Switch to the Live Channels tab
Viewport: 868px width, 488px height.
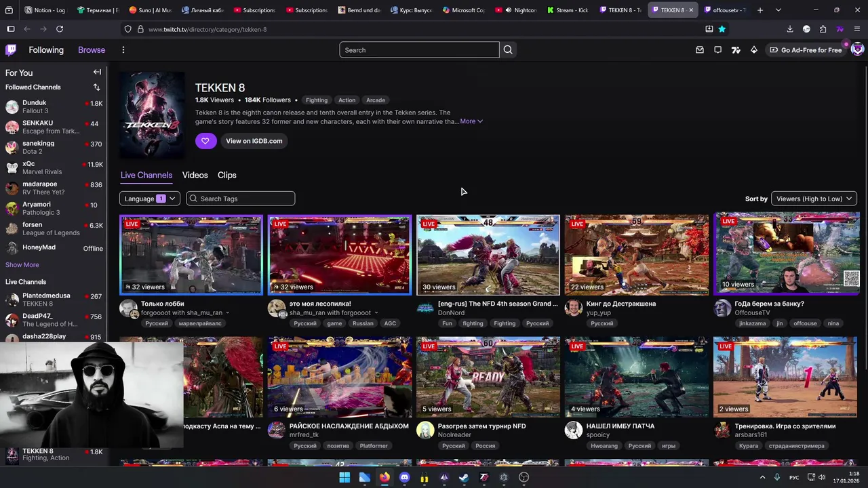coord(146,175)
